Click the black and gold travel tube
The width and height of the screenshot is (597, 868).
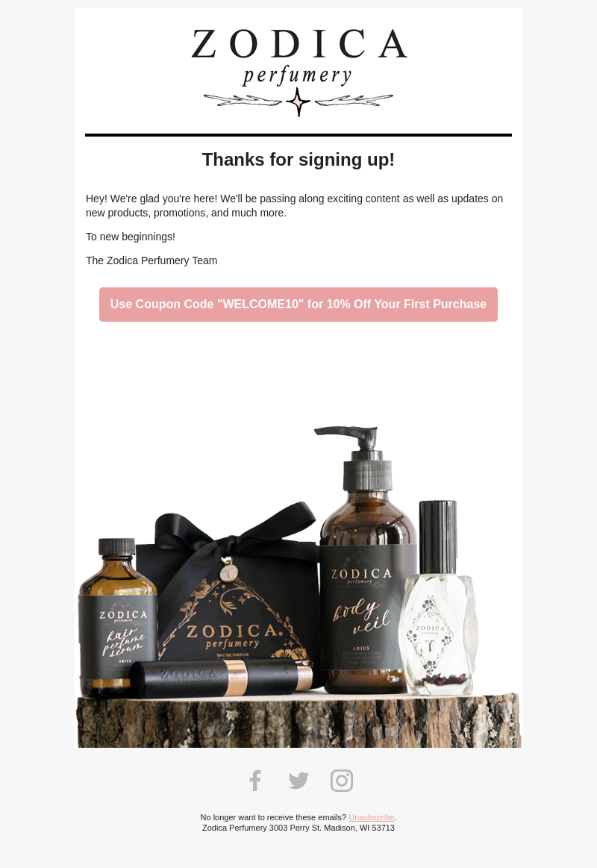click(x=222, y=678)
